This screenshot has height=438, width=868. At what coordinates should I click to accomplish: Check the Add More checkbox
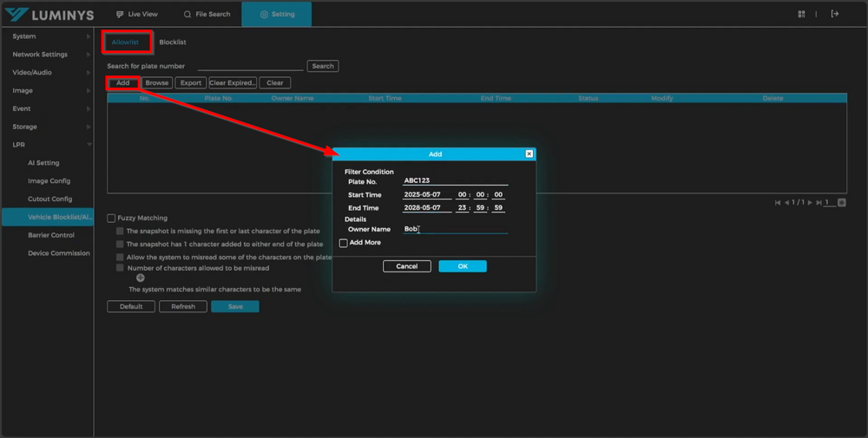[x=344, y=243]
